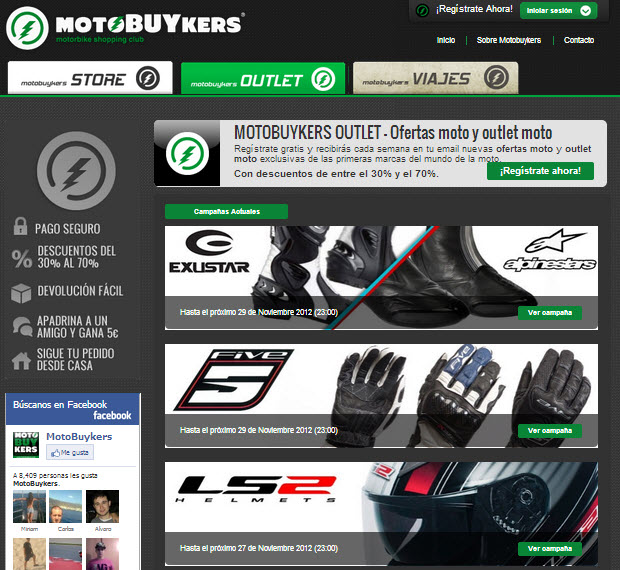Click the padlock icon next to Pago Seguro
This screenshot has width=620, height=570.
coord(21,226)
